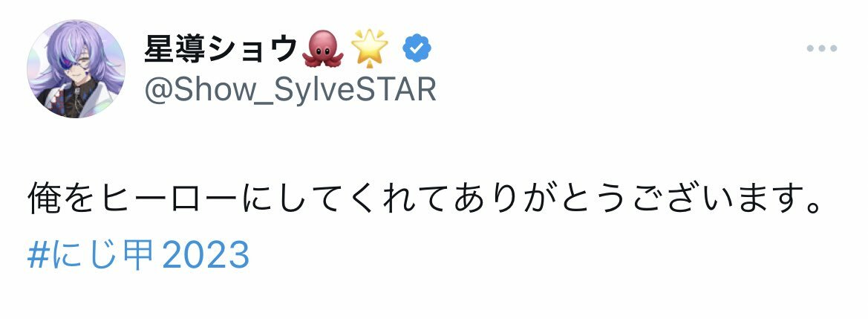Open the #にじ甲2023 hashtag
Viewport: 868px width, 319px height.
coord(138,255)
